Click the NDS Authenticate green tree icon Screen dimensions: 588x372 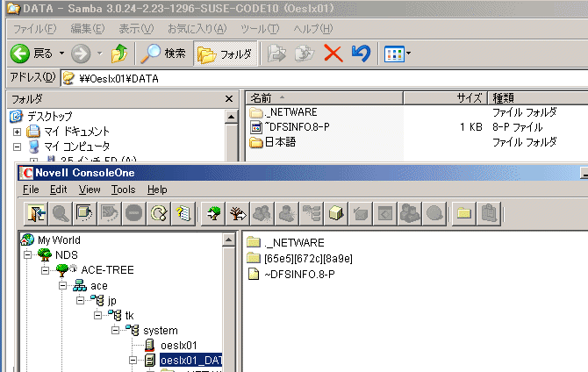[214, 214]
